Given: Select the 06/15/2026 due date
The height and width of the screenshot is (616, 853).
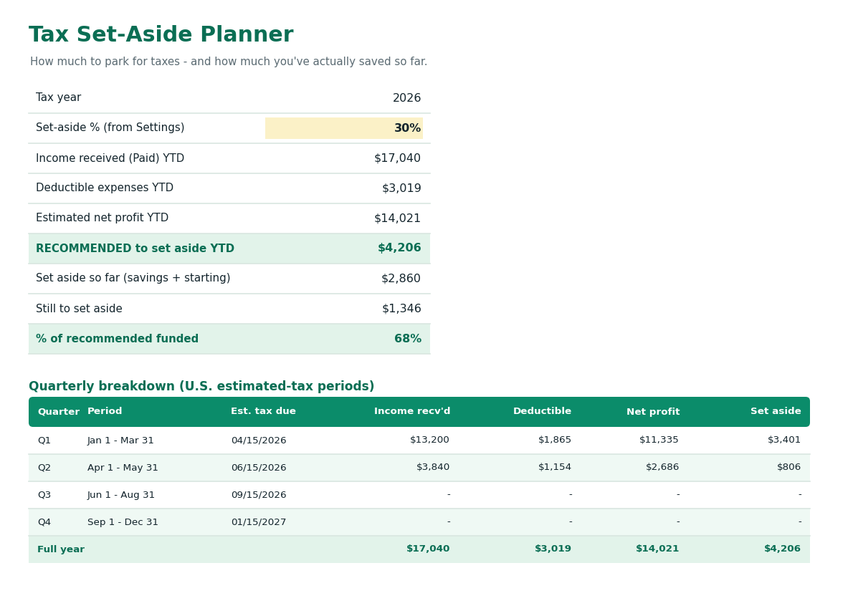Looking at the screenshot, I should (258, 468).
